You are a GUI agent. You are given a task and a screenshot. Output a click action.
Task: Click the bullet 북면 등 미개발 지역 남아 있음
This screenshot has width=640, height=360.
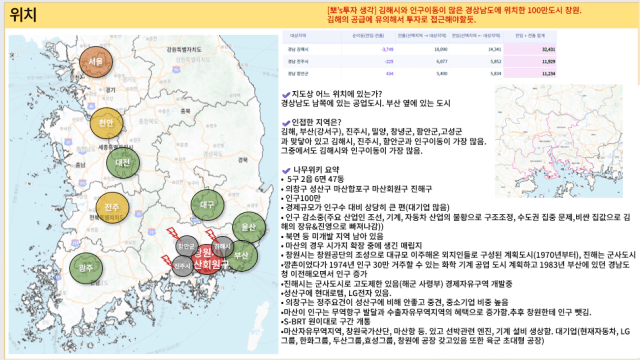(332, 236)
